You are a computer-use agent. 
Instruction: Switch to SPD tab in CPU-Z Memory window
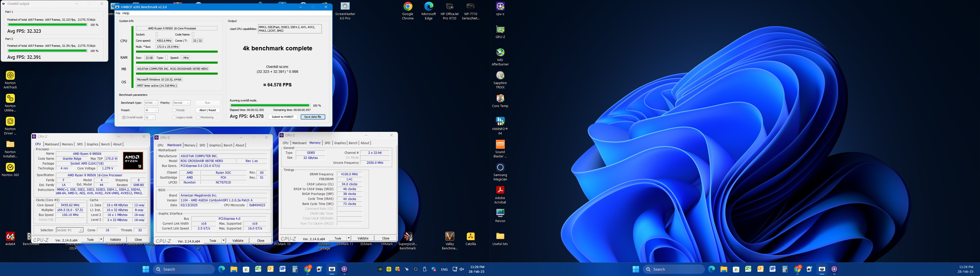tap(327, 143)
